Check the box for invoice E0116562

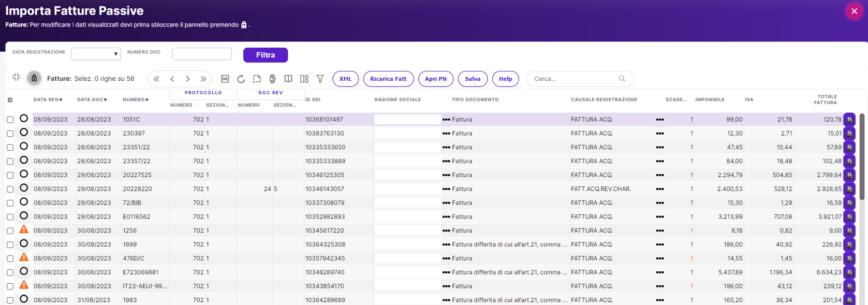click(x=10, y=217)
